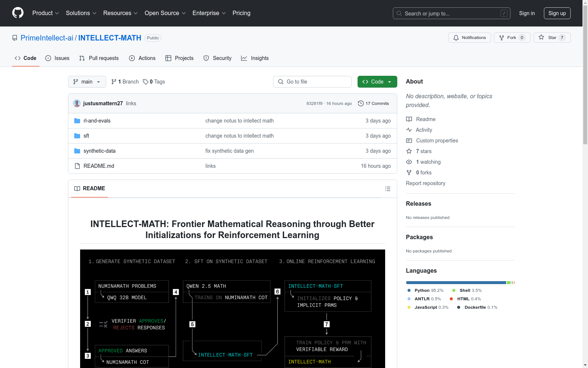Click the repository icon beside PrimeIntellect-ai

point(15,38)
